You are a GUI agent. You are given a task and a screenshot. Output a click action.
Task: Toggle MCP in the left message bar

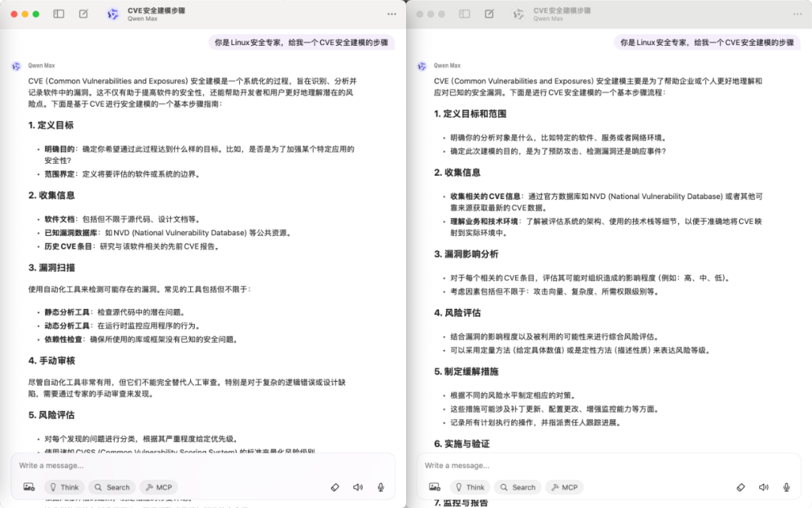tap(159, 487)
